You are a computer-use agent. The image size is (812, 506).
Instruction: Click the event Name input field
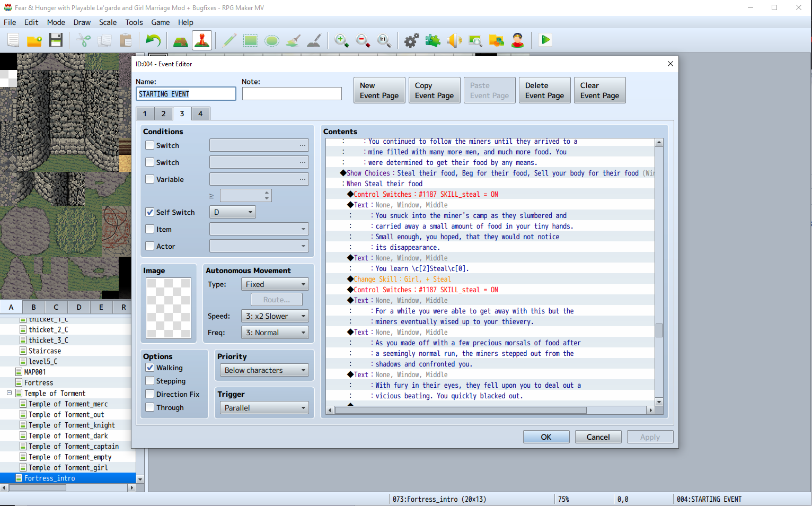(186, 94)
